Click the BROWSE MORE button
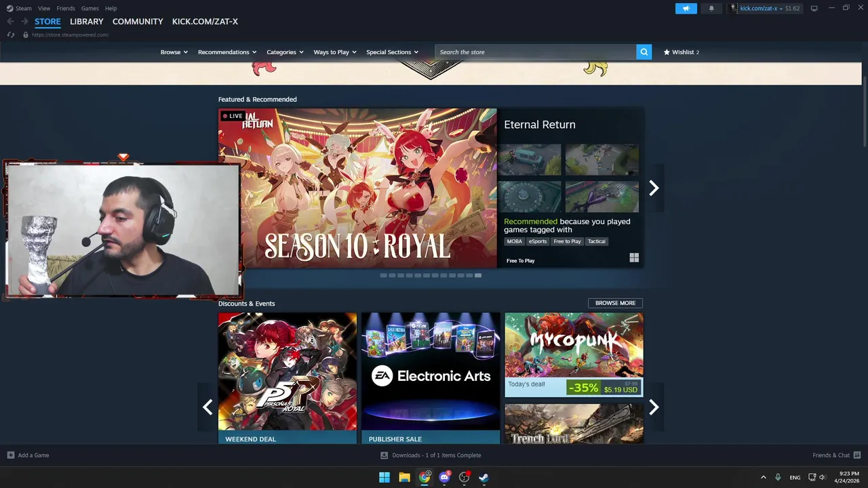The height and width of the screenshot is (488, 868). [615, 303]
